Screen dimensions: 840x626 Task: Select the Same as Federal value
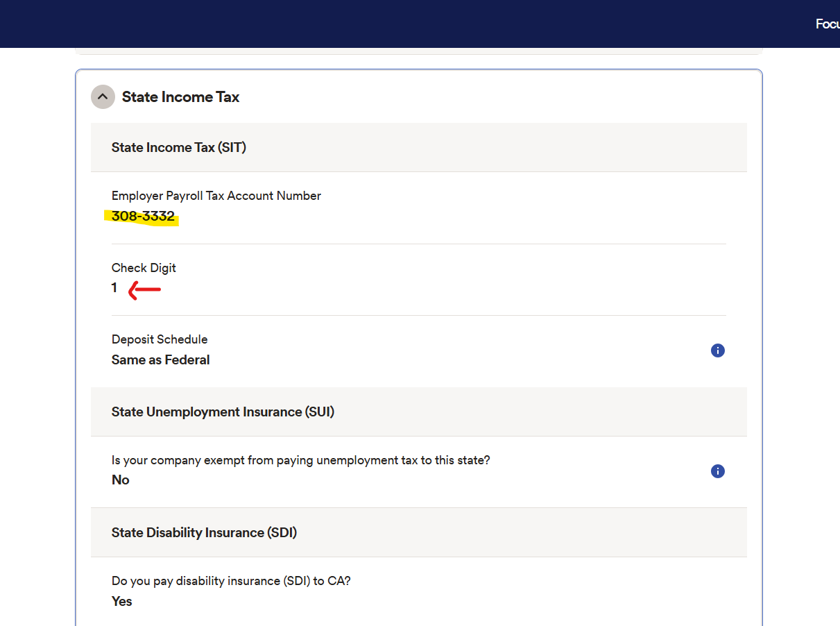point(160,360)
